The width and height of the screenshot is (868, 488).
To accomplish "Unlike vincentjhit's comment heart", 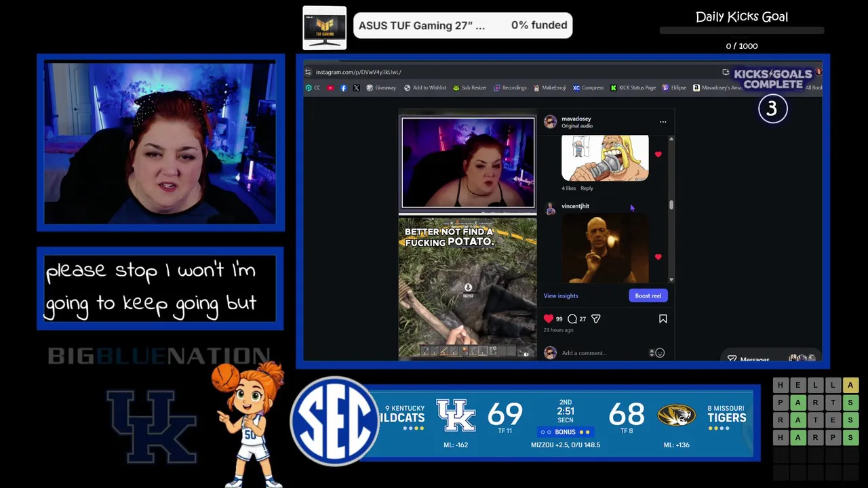I will coord(658,257).
